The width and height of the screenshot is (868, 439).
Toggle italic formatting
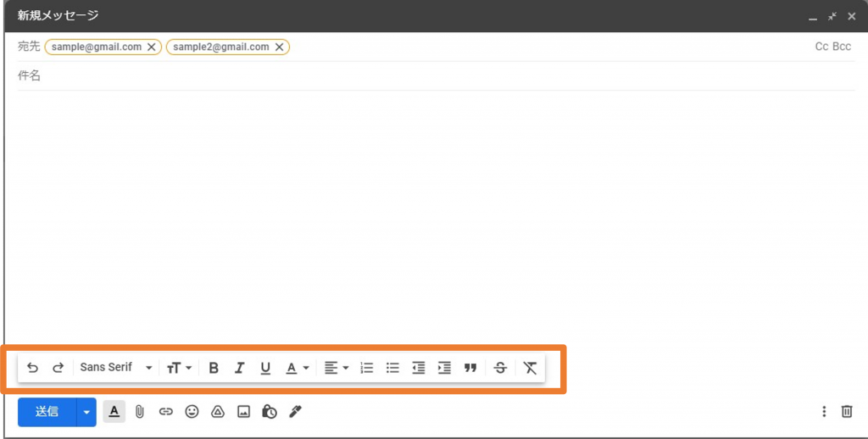[239, 368]
